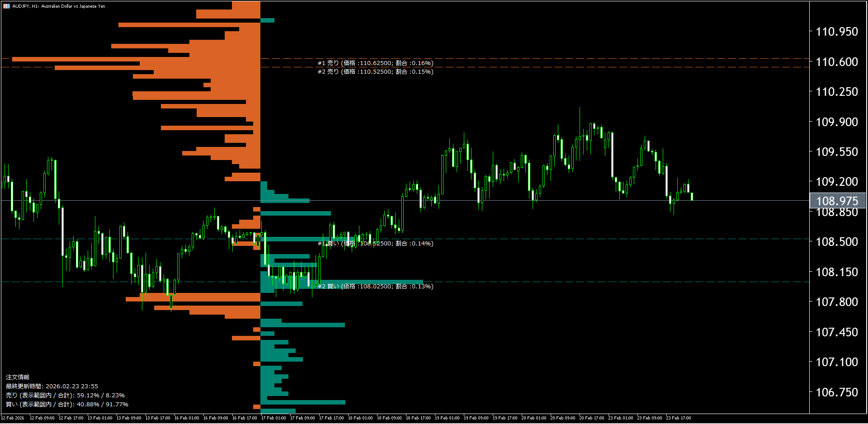Click the 109.550 price scale label

coord(837,152)
